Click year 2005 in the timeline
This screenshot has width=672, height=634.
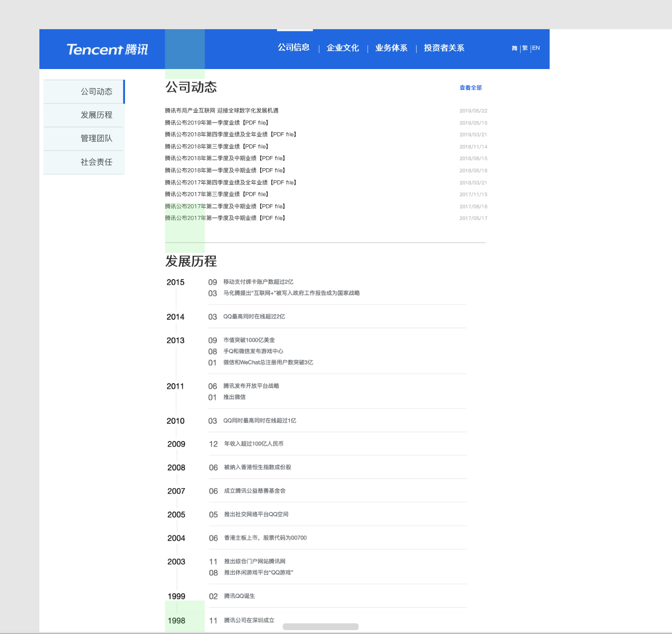177,515
